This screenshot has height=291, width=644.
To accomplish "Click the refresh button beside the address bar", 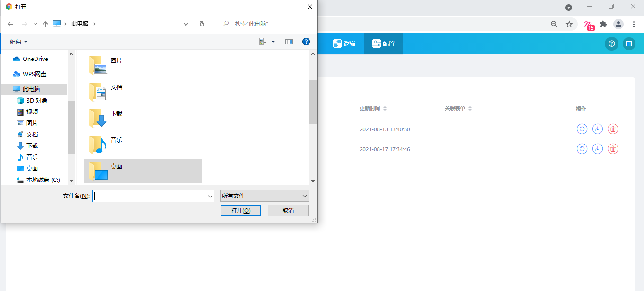I will (x=202, y=24).
